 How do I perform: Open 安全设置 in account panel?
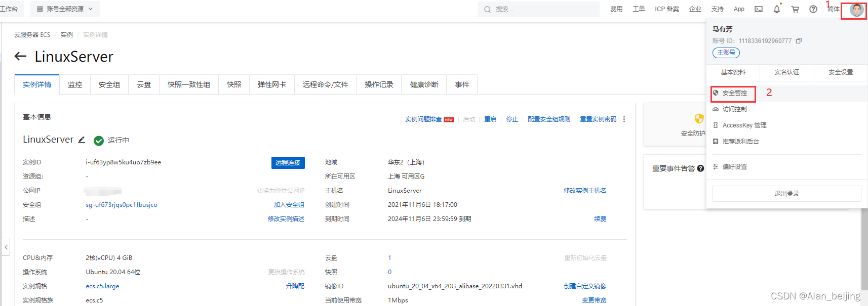(x=841, y=72)
